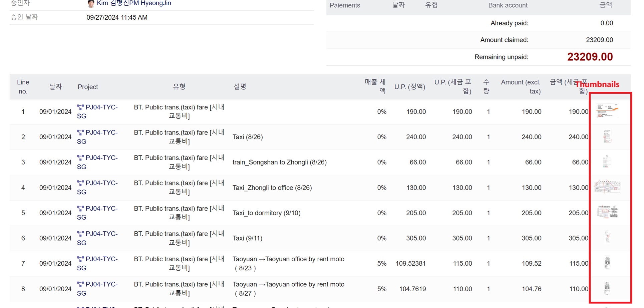Open PJ04-TYC-SG project link in line 4

pos(97,188)
